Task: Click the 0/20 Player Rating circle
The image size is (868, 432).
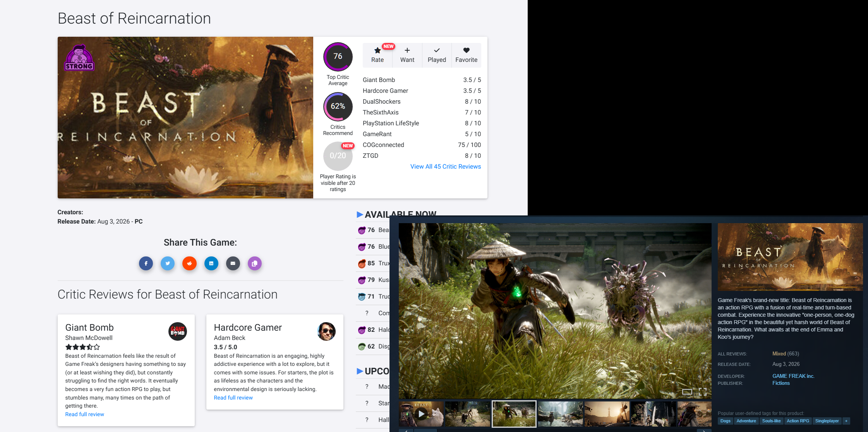Action: click(x=338, y=156)
